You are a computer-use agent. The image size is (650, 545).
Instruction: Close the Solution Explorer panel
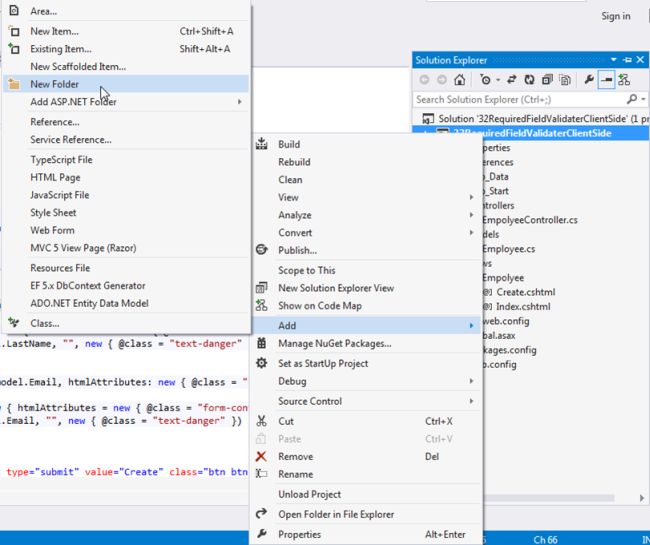pyautogui.click(x=640, y=60)
